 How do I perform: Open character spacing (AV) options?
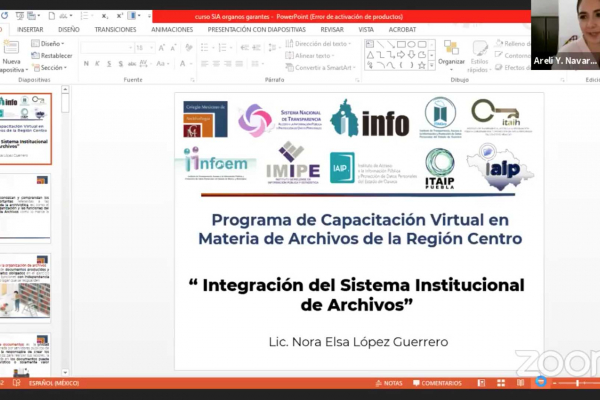[x=144, y=64]
